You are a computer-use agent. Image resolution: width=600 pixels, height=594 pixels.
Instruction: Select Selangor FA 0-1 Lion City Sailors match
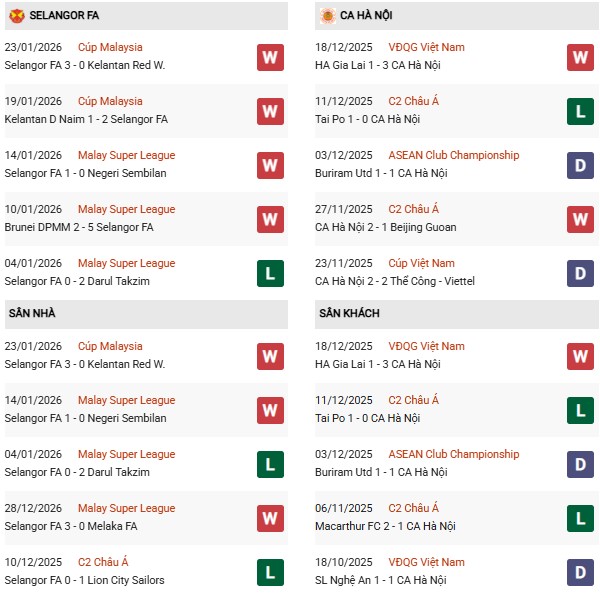(84, 580)
